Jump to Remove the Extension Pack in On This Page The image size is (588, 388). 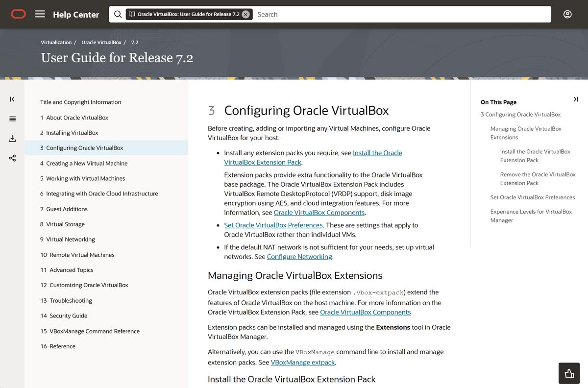coord(538,179)
